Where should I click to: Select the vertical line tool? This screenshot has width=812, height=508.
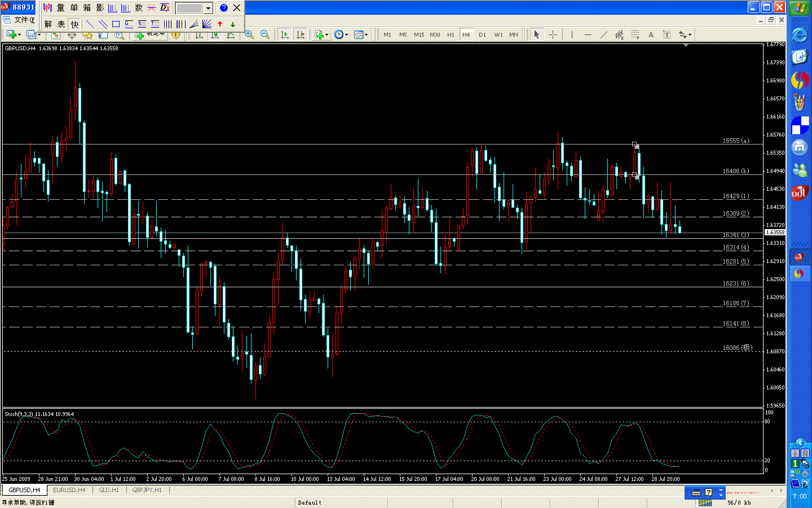click(572, 34)
